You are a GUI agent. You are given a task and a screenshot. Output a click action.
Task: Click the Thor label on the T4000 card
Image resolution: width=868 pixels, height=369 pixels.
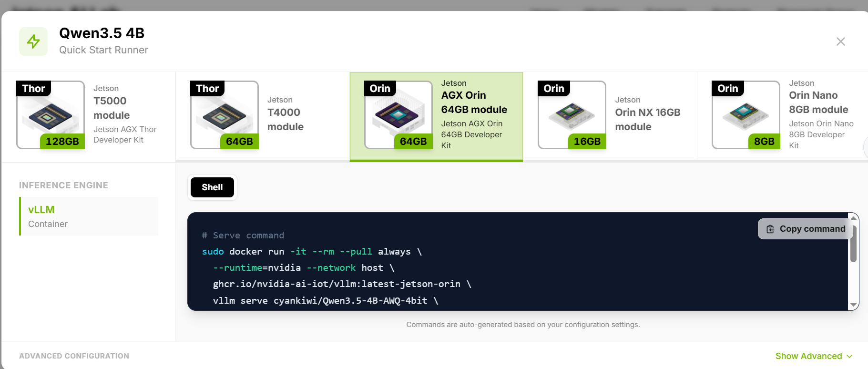coord(208,89)
